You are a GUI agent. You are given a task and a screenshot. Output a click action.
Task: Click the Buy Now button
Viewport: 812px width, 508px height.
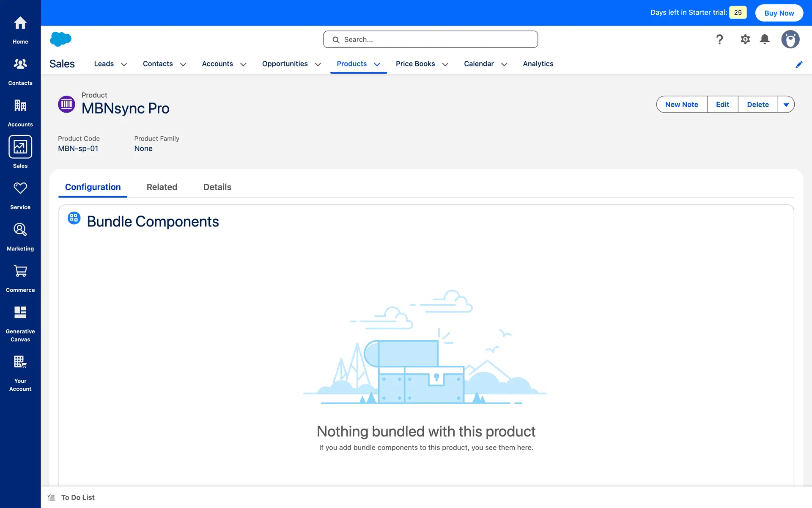779,13
